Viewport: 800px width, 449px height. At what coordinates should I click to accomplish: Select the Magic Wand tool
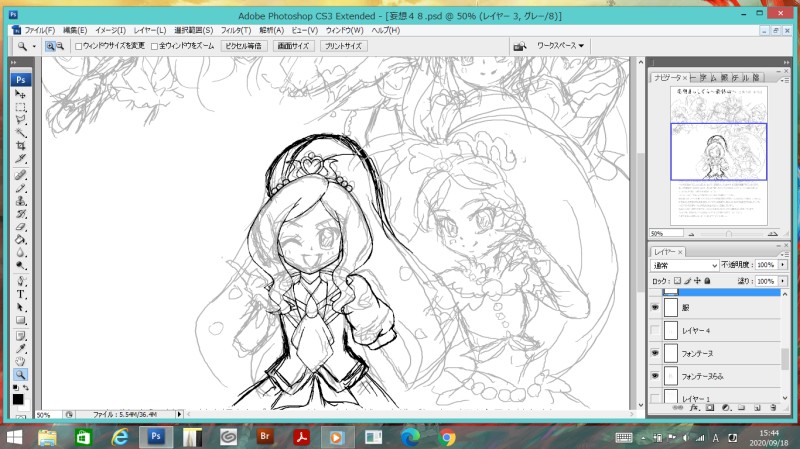(x=20, y=133)
